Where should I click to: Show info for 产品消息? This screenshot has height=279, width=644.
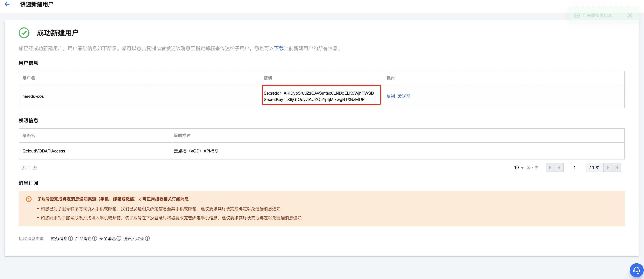[x=95, y=238]
